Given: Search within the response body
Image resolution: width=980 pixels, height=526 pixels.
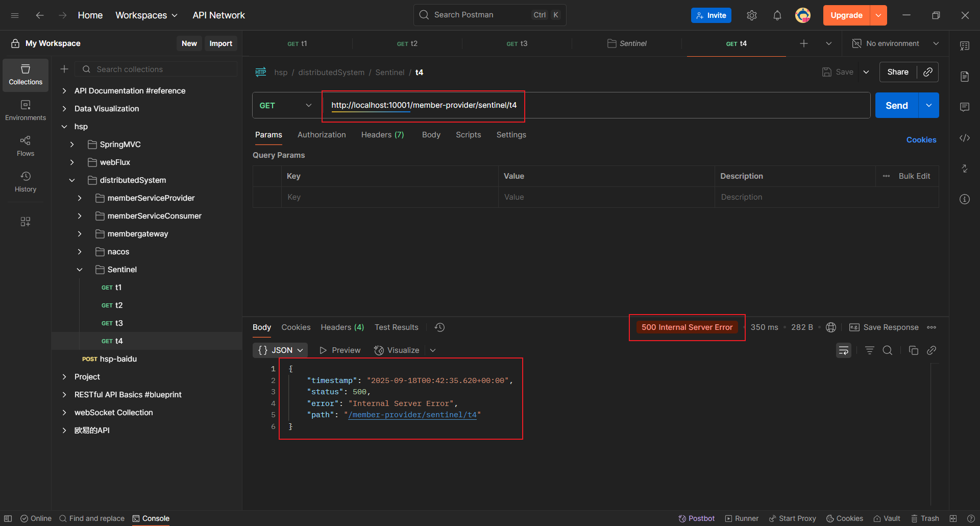Looking at the screenshot, I should tap(888, 350).
